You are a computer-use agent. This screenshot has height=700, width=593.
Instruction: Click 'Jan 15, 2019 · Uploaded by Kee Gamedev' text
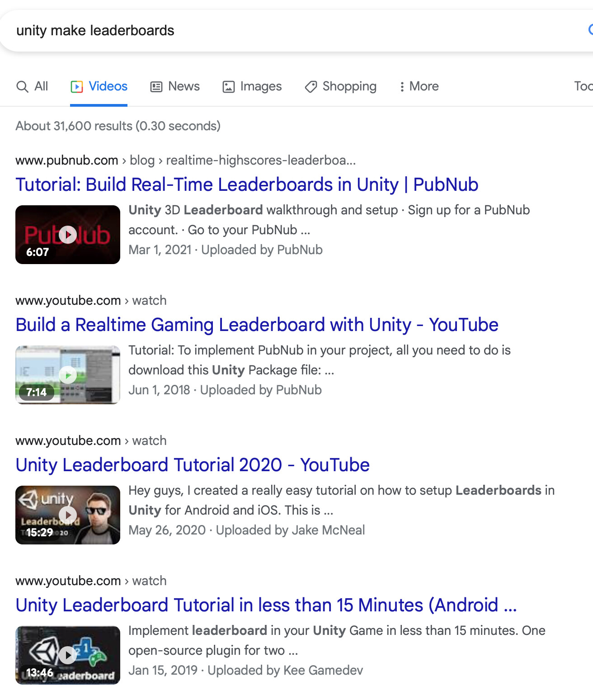246,670
